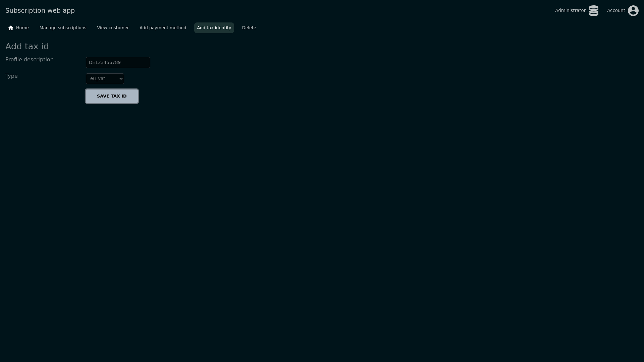Click the Administrator text label

tap(570, 11)
